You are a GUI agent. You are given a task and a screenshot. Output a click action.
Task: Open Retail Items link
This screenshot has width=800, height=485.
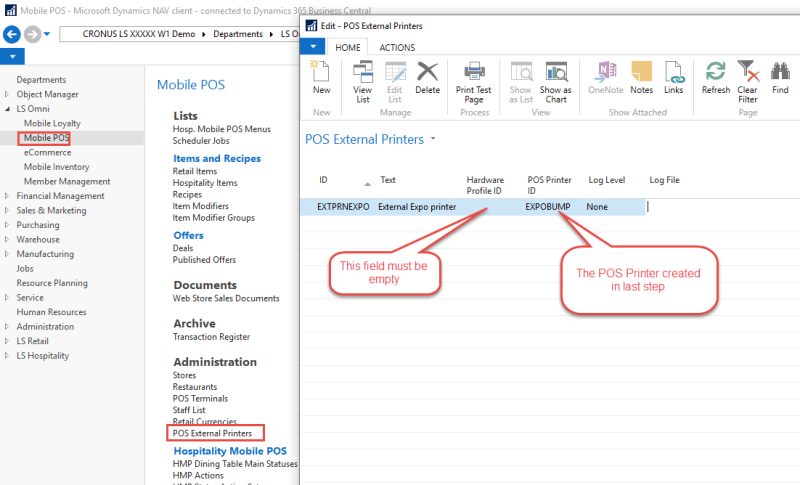(194, 171)
